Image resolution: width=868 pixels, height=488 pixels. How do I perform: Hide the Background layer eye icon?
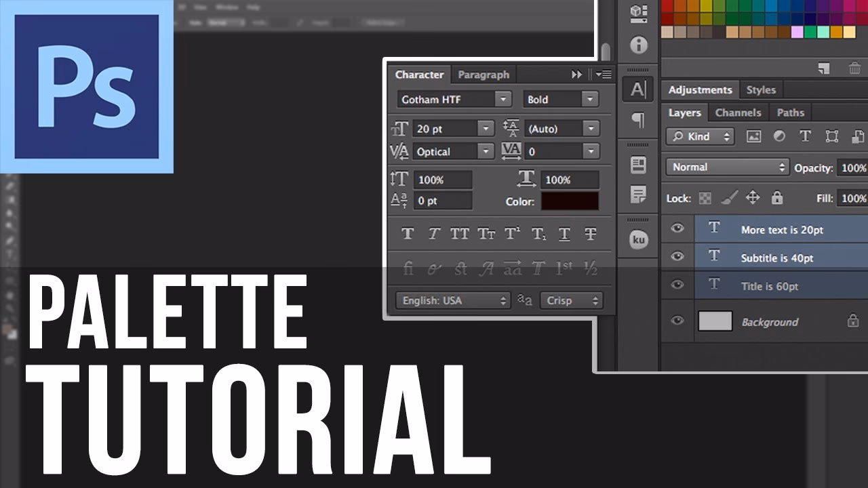(677, 321)
